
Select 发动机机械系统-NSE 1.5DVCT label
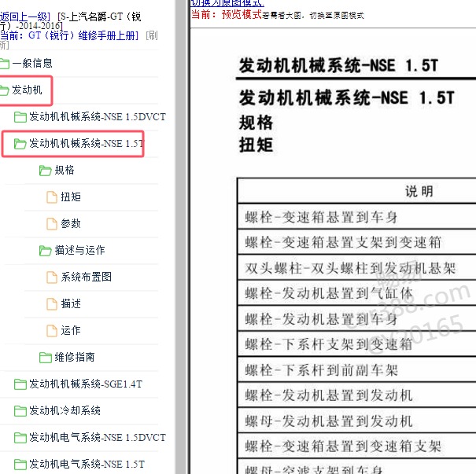pyautogui.click(x=98, y=116)
